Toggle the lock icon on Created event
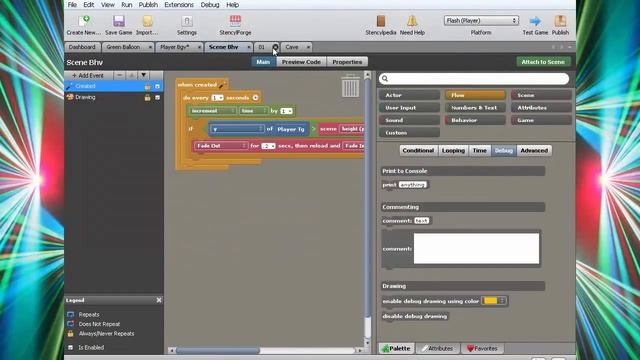Viewport: 640px width, 360px height. point(147,87)
